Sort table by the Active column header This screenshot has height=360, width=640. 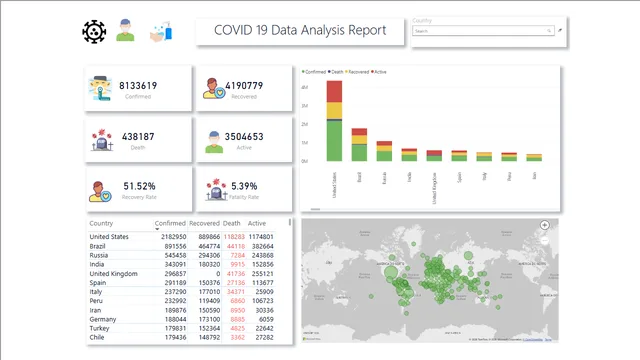(x=257, y=223)
